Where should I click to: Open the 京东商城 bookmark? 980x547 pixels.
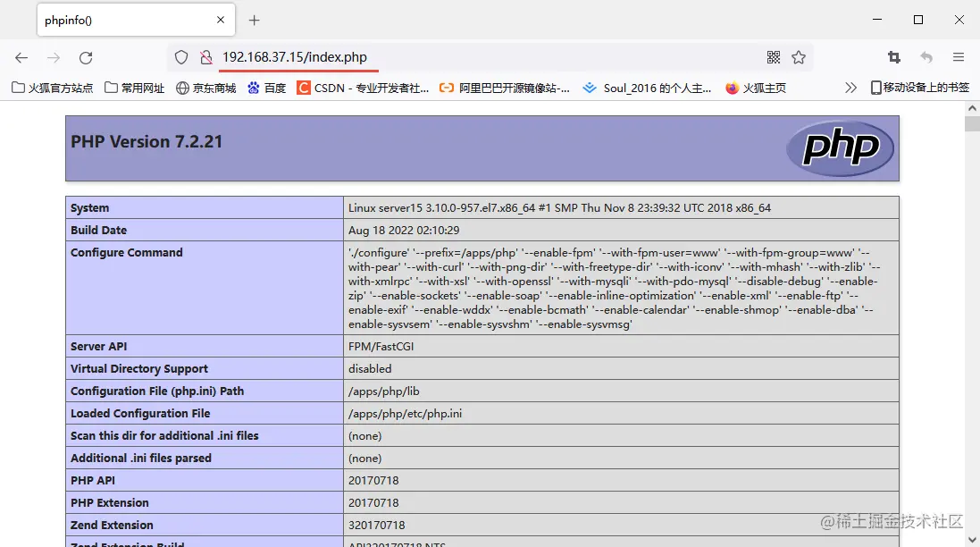pyautogui.click(x=206, y=88)
